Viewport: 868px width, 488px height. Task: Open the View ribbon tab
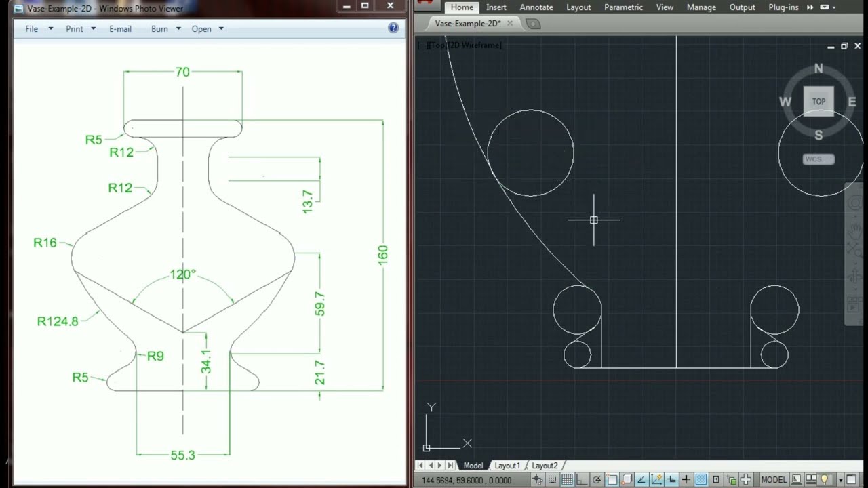point(665,7)
